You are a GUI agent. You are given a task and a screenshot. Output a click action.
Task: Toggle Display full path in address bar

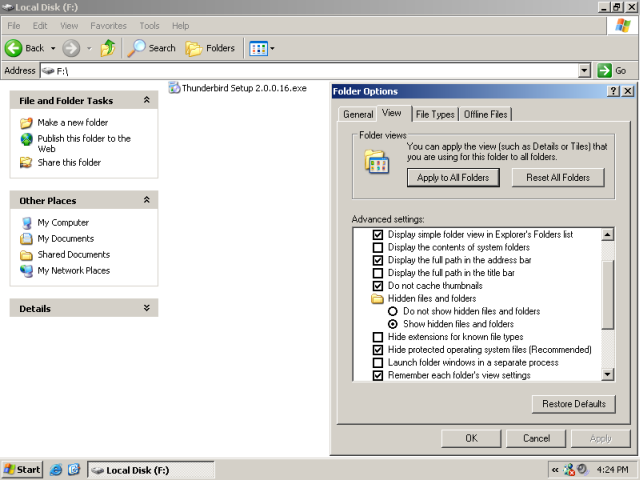(378, 260)
